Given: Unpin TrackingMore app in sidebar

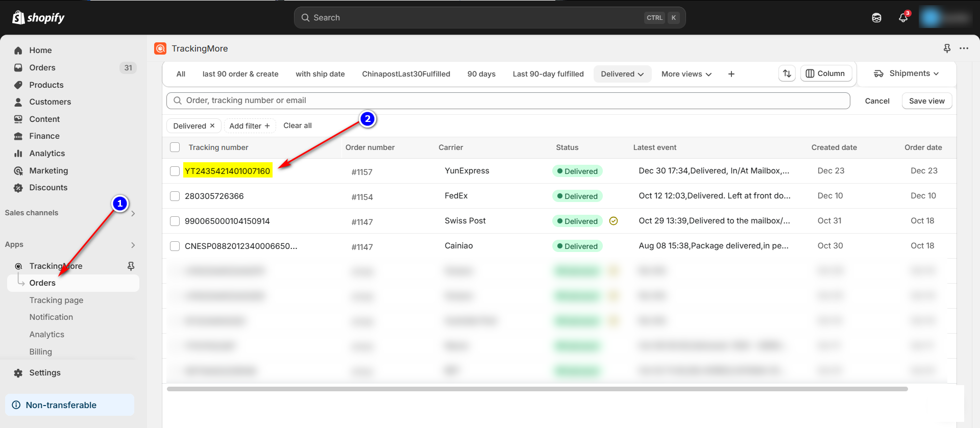Looking at the screenshot, I should (x=131, y=266).
